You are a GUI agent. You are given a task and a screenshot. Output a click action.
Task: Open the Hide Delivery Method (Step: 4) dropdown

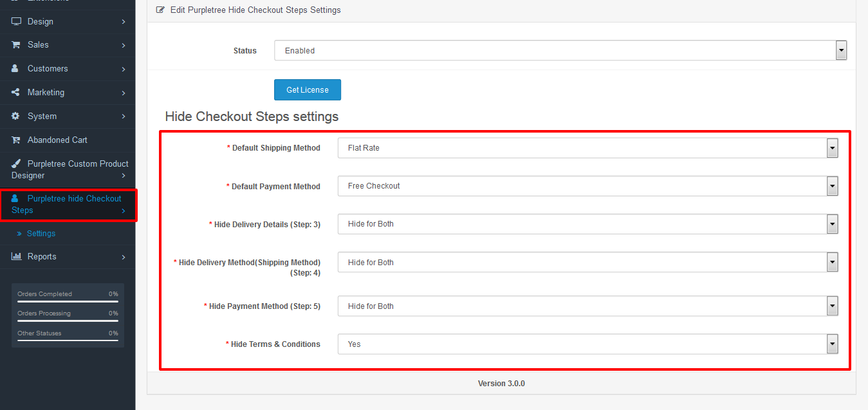click(587, 262)
